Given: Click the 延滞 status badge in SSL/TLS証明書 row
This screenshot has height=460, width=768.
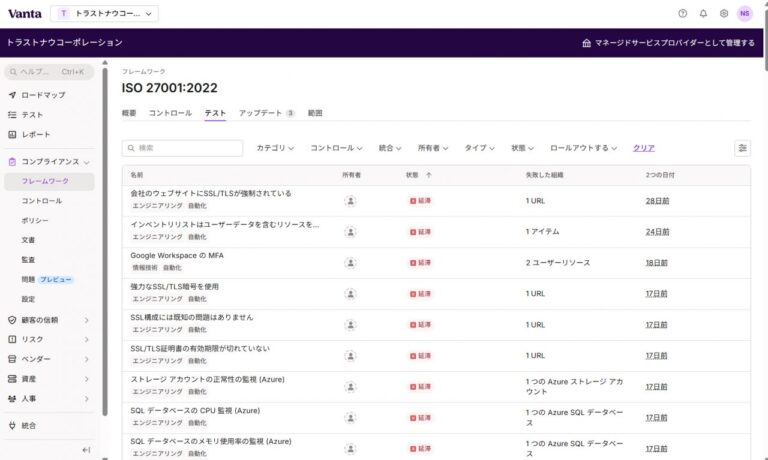Looking at the screenshot, I should point(420,356).
